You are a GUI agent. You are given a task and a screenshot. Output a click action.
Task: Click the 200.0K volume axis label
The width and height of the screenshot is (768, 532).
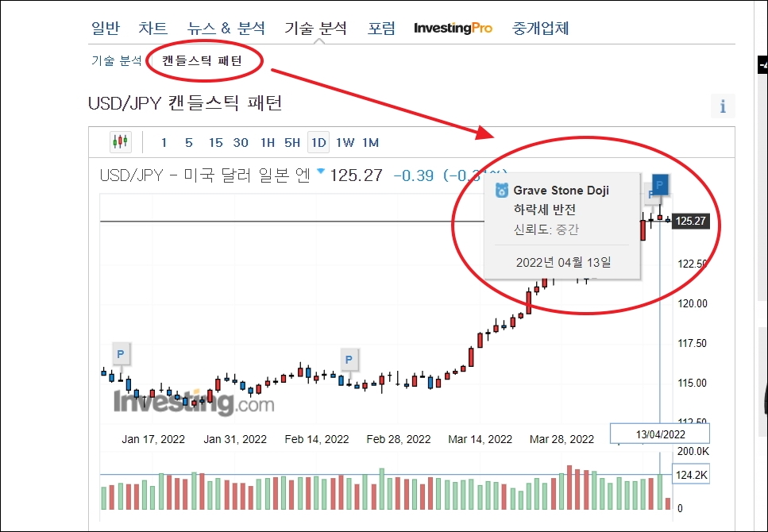coord(693,451)
